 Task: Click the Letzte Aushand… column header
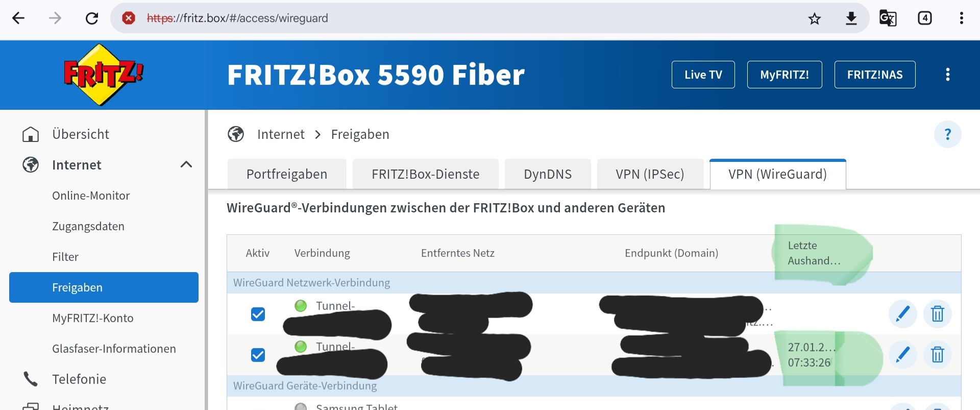[x=814, y=253]
